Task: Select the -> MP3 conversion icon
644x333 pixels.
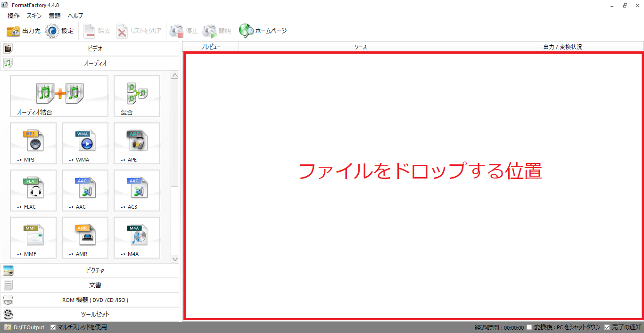Action: (33, 143)
